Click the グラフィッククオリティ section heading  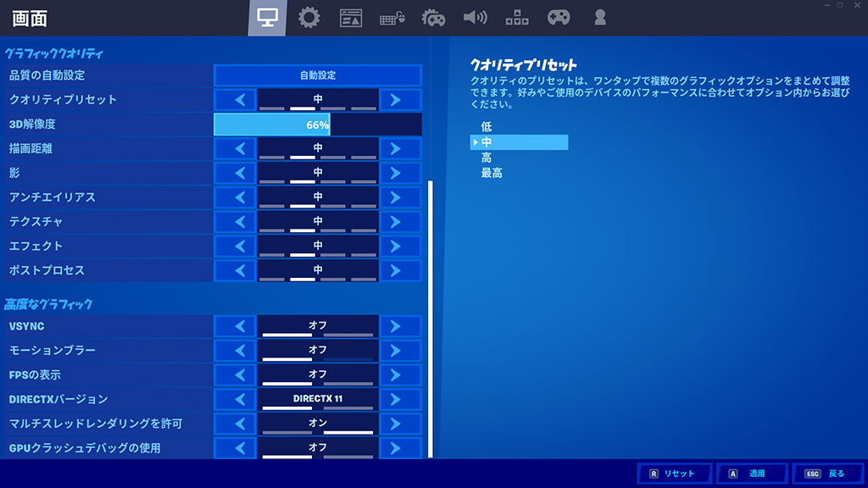tap(53, 53)
